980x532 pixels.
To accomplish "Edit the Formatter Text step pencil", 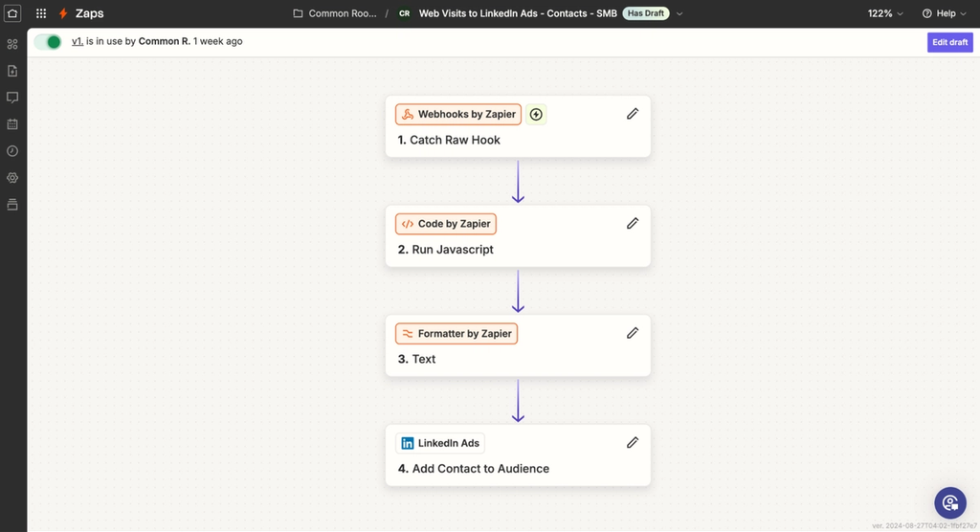I will tap(633, 333).
